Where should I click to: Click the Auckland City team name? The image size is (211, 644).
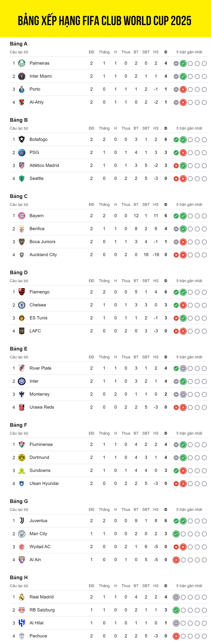[x=43, y=255]
